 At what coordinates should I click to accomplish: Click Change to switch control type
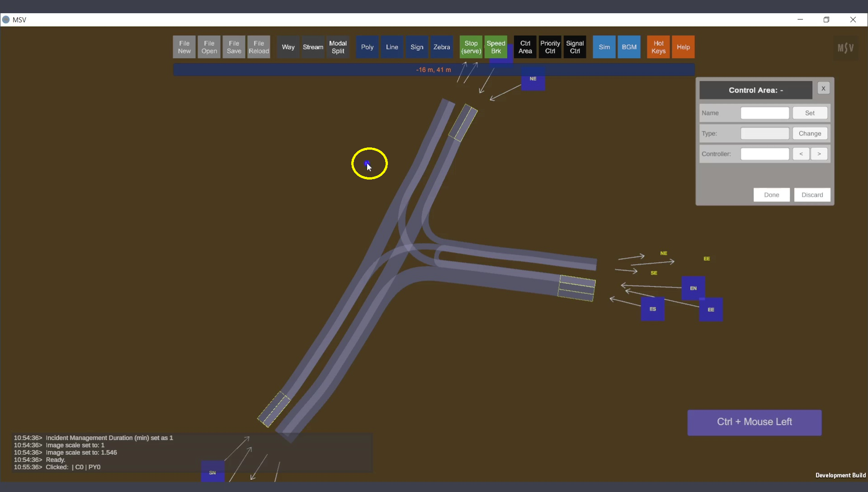click(810, 133)
